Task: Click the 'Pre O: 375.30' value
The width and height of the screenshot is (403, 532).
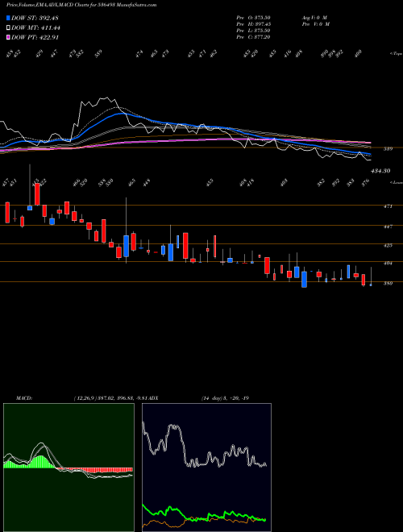Action: [x=253, y=18]
